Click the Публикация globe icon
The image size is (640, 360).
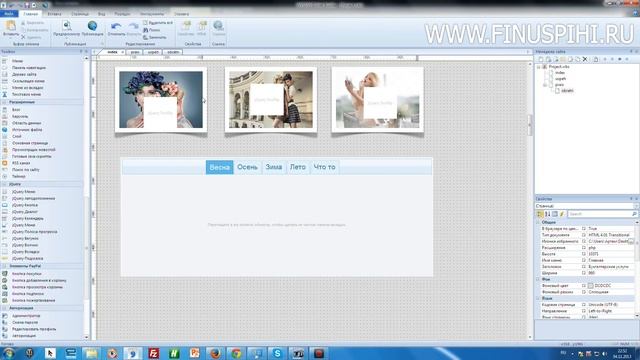92,26
